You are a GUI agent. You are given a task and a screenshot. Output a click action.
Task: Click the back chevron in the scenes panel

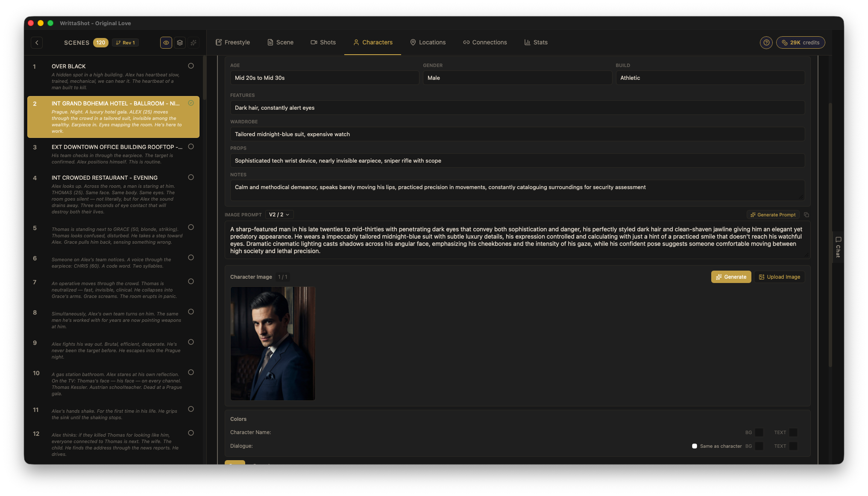(37, 43)
